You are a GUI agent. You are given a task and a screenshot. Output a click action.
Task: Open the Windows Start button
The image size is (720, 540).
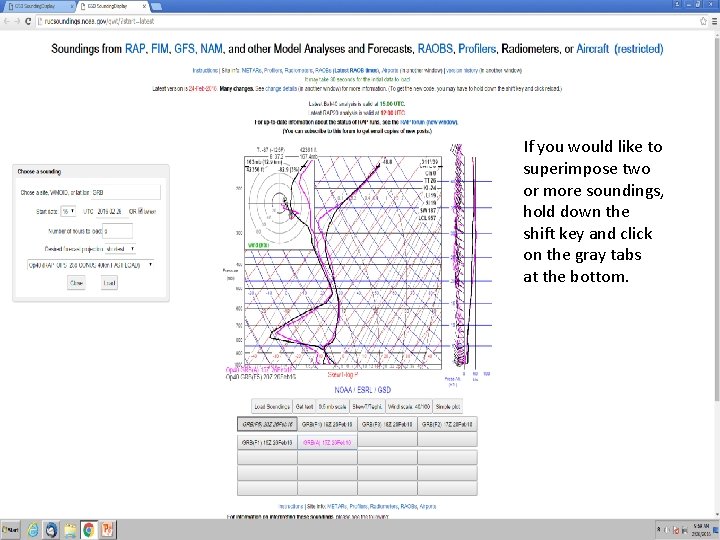click(x=11, y=529)
